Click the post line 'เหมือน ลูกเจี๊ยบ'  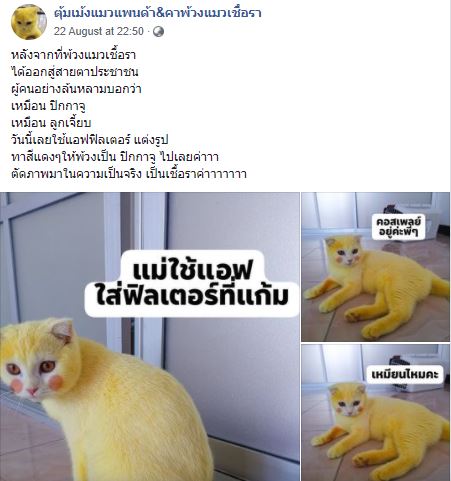click(51, 123)
